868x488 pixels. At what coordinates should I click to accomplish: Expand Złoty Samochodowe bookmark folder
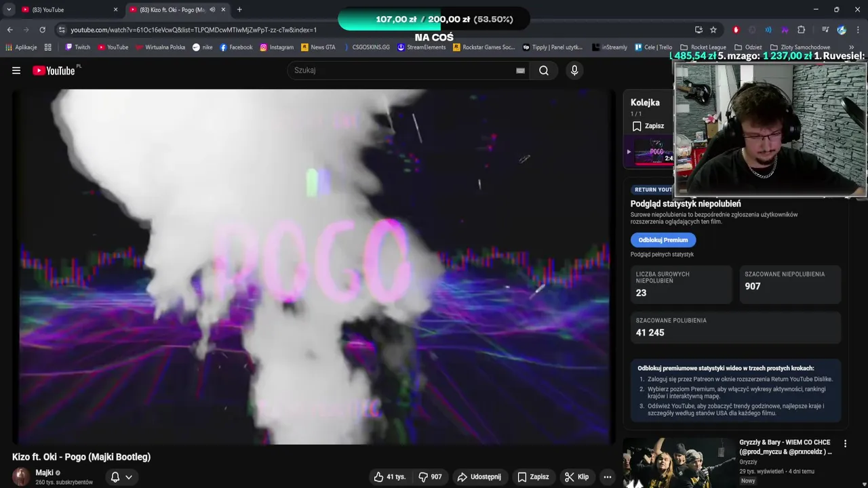tap(800, 47)
